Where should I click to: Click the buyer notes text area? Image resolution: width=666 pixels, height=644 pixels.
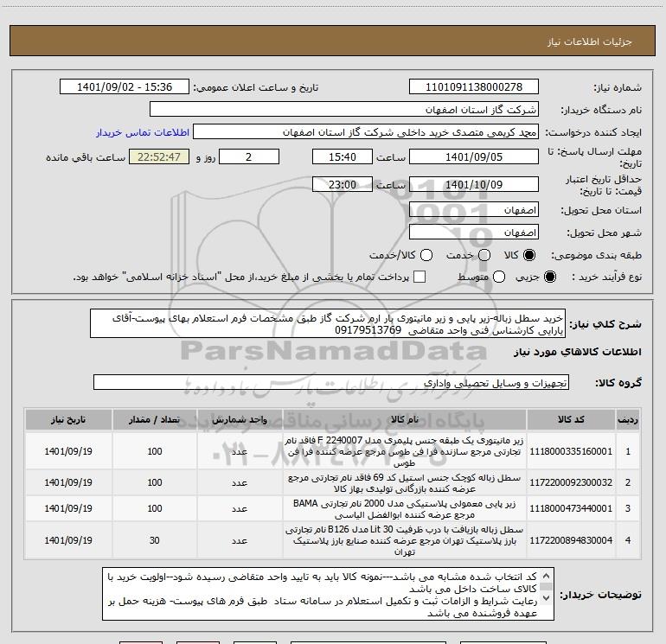(x=328, y=594)
